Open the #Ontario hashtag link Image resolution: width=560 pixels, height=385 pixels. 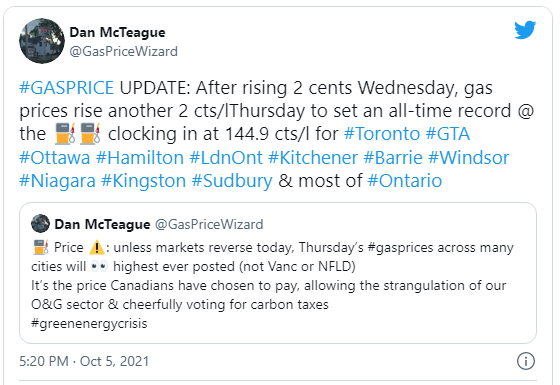pyautogui.click(x=405, y=181)
